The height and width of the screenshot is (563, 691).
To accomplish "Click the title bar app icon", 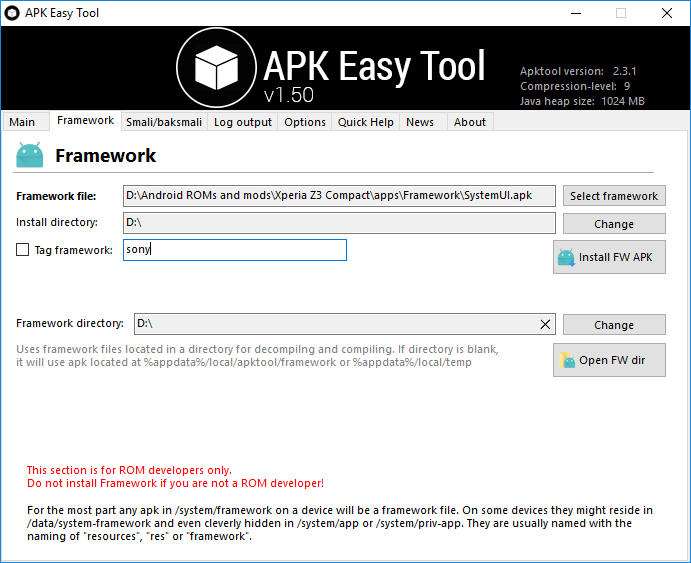I will pos(12,13).
